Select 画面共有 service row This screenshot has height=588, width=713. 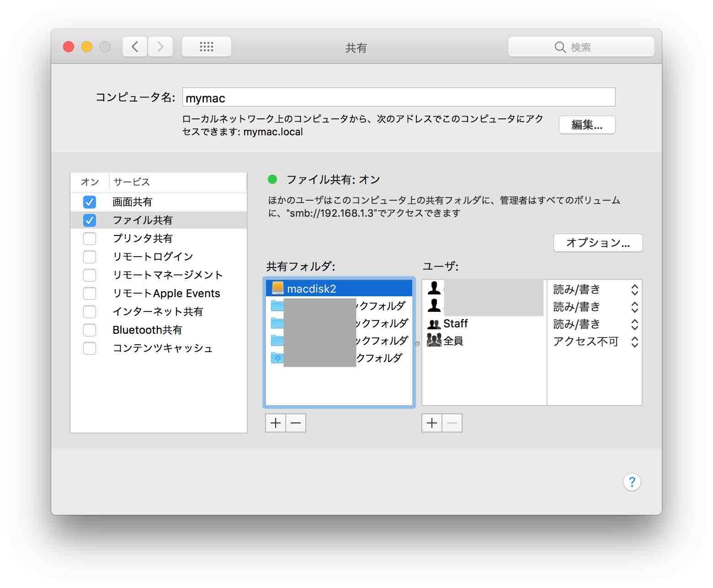coord(159,202)
